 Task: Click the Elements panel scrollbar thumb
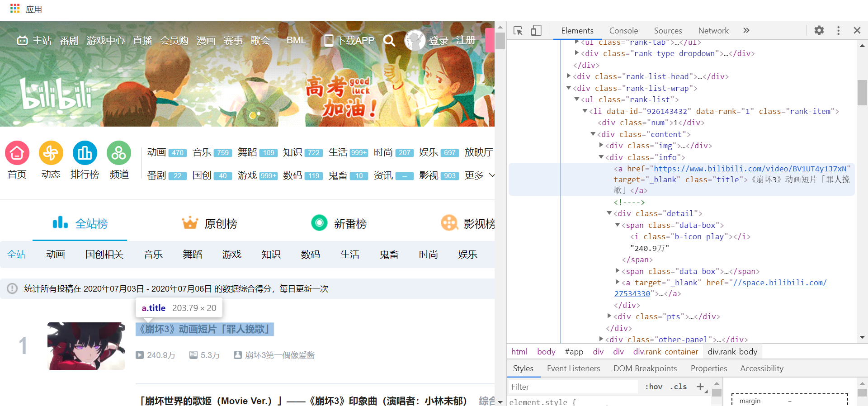coord(862,92)
